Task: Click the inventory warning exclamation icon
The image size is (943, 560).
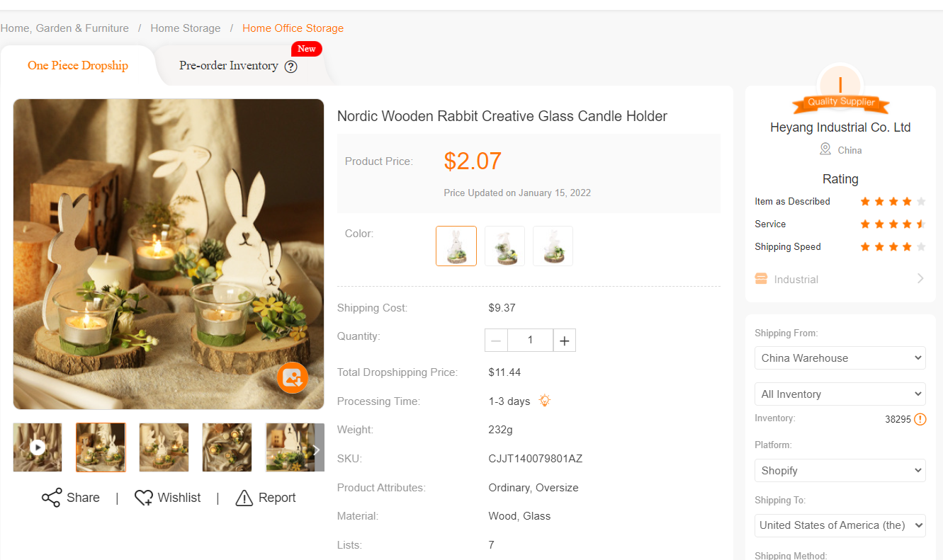Action: pos(920,419)
